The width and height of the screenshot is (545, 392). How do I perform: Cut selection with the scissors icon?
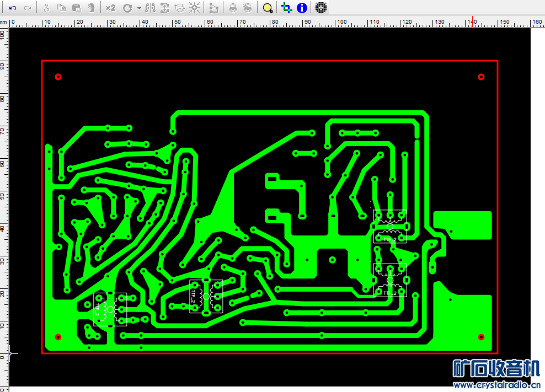(x=46, y=8)
